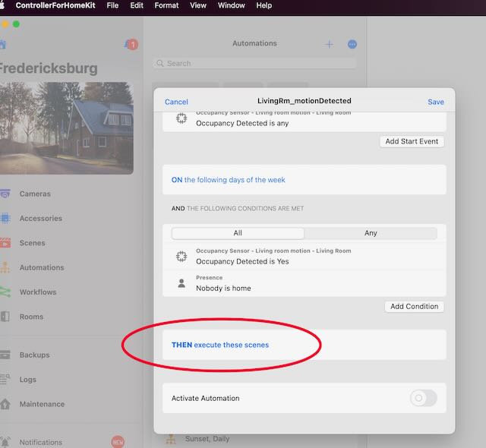Click the Add Start Event button

point(412,141)
